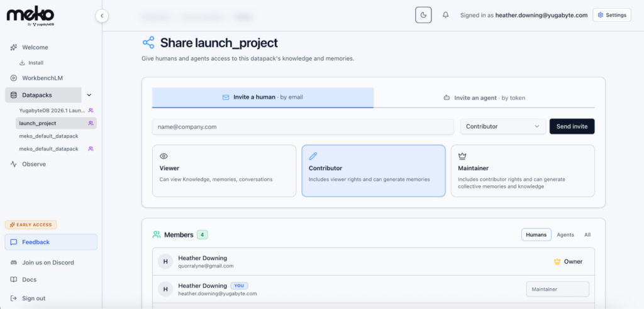Select launch_project datapack

[56, 123]
